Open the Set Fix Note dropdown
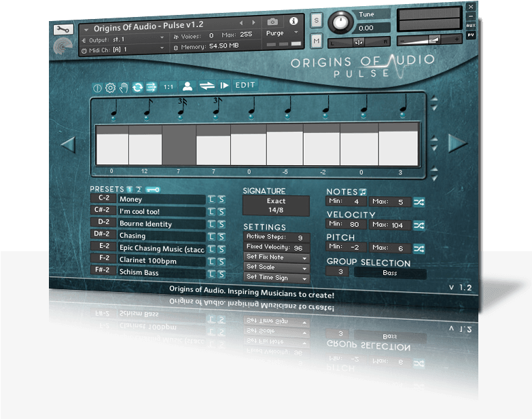The width and height of the screenshot is (532, 419). coord(276,257)
